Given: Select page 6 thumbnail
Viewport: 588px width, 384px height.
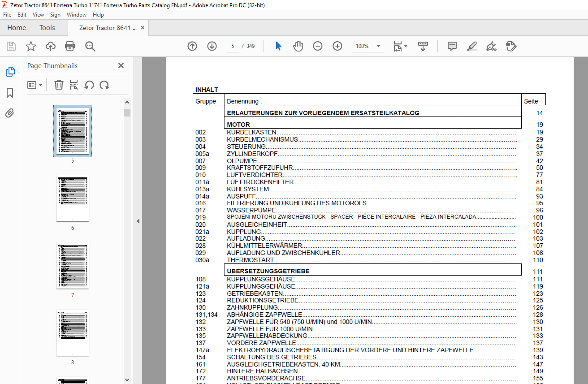Looking at the screenshot, I should pos(73,198).
